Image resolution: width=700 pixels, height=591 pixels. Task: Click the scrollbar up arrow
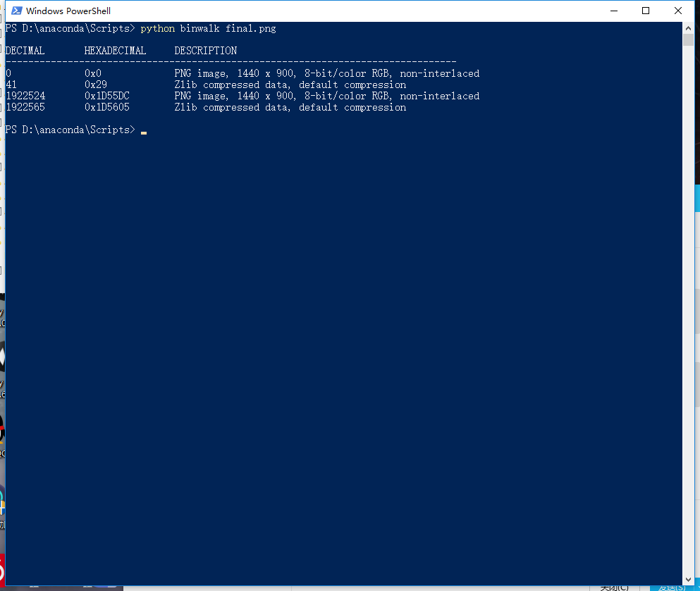[x=689, y=27]
